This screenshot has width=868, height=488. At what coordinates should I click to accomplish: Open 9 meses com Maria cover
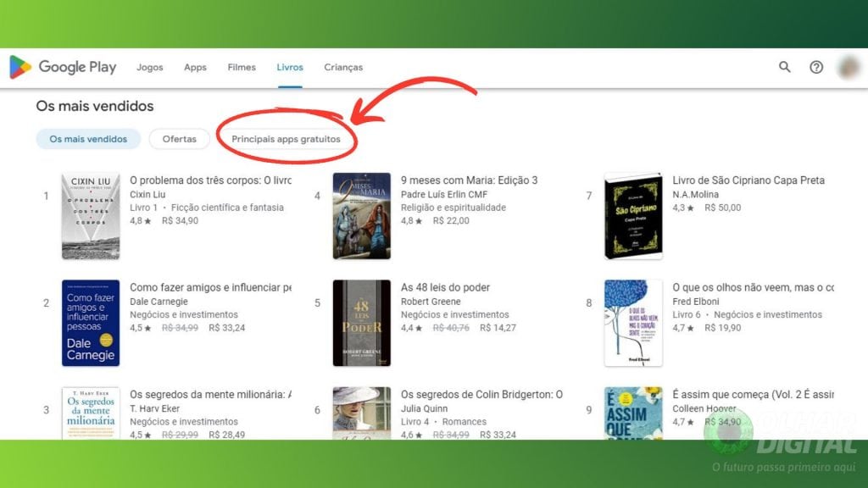click(361, 216)
